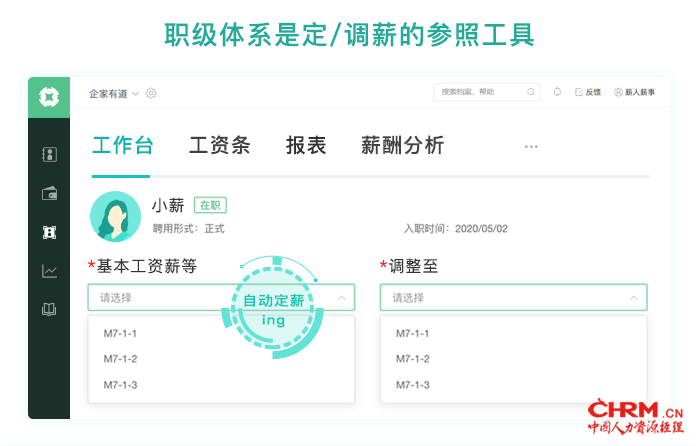Image resolution: width=696 pixels, height=446 pixels.
Task: Collapse the 调整至 dropdown arrow
Action: [633, 297]
